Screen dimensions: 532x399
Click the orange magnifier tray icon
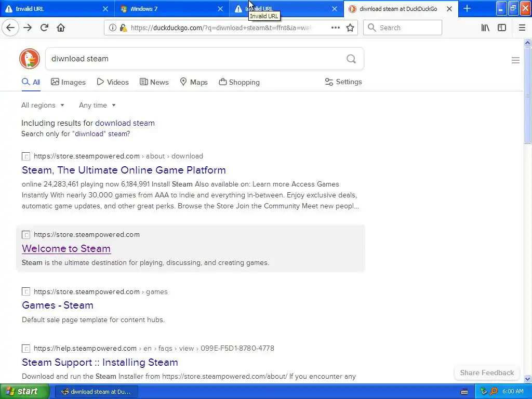pos(494,392)
